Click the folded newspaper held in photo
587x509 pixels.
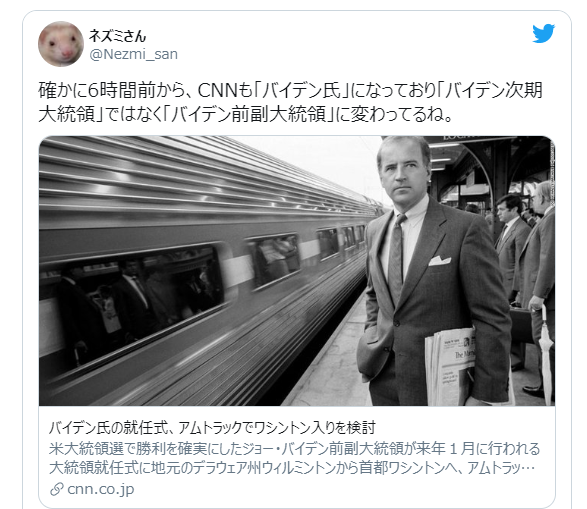coord(450,367)
